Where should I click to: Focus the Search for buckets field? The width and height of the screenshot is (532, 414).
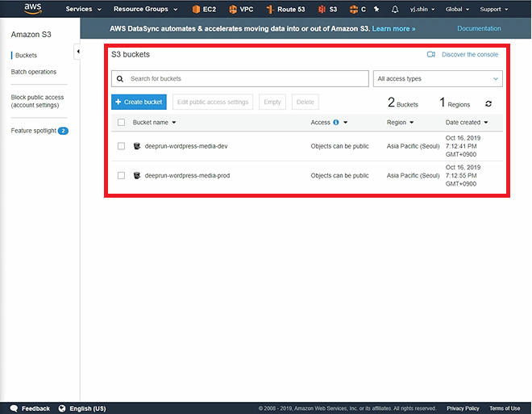[240, 79]
